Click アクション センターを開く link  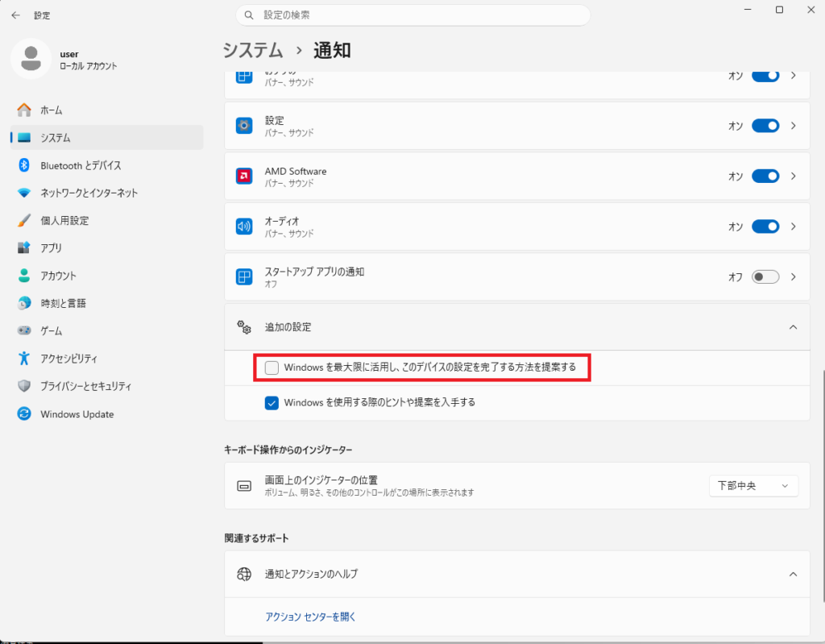(310, 617)
